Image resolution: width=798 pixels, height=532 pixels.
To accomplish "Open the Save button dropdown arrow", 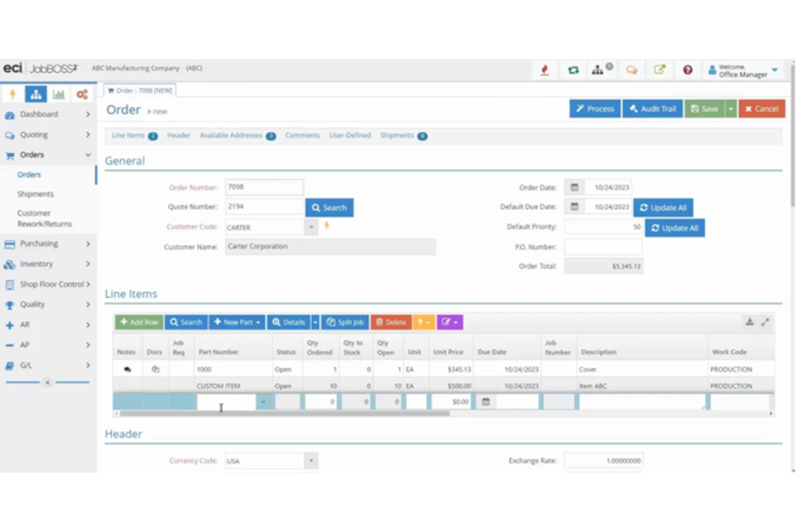I will (x=731, y=108).
